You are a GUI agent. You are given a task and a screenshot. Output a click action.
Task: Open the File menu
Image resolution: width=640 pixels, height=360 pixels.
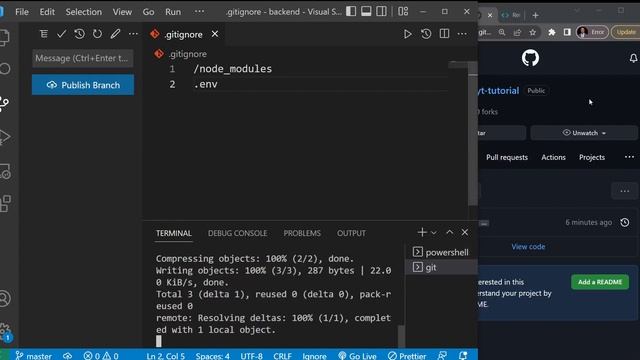pos(22,12)
